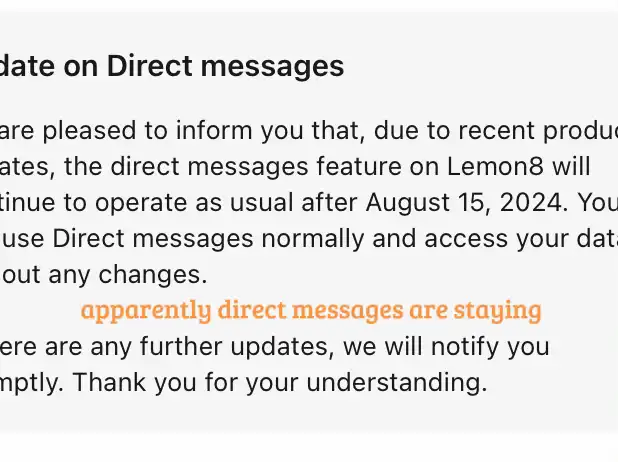Click the 'Lemon8' word in the notice
618x462 pixels.
495,166
